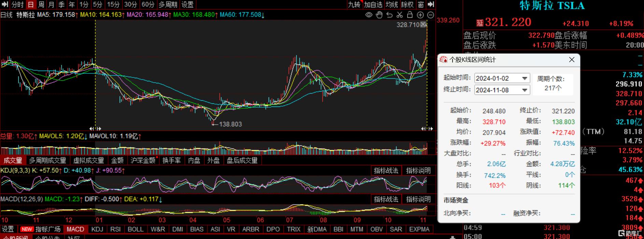Toggle the eye visibility icon on K-line chart
The height and width of the screenshot is (239, 644).
coord(369,15)
